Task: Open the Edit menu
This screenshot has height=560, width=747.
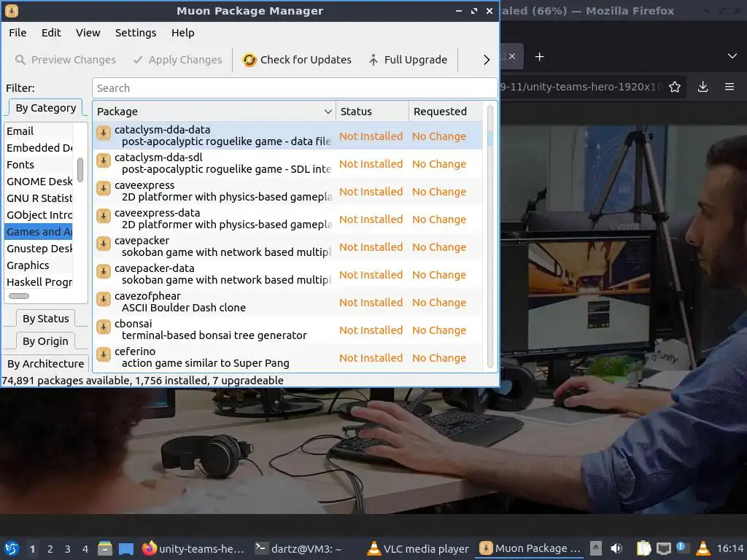Action: pos(51,33)
